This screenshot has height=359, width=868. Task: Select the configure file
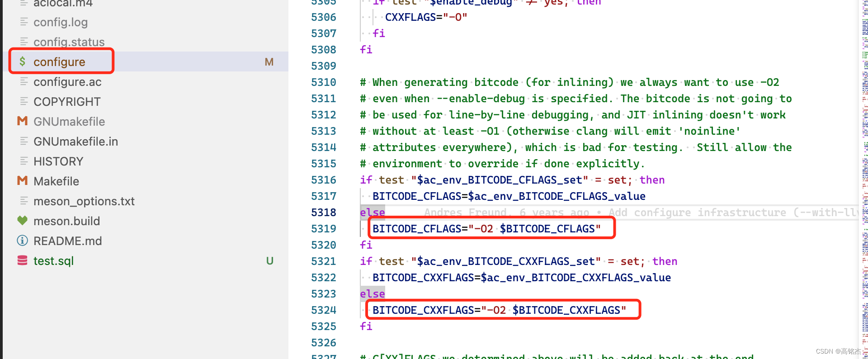point(59,62)
